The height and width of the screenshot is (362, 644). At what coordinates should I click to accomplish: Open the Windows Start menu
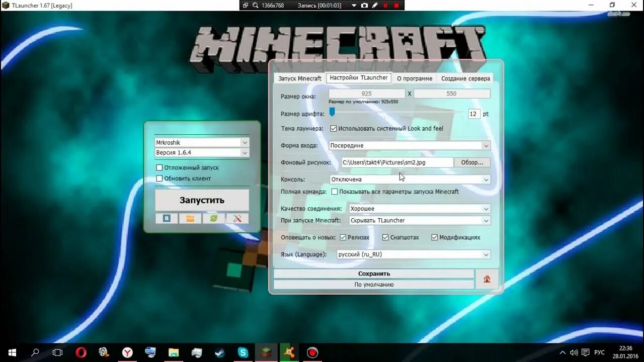pos(12,352)
